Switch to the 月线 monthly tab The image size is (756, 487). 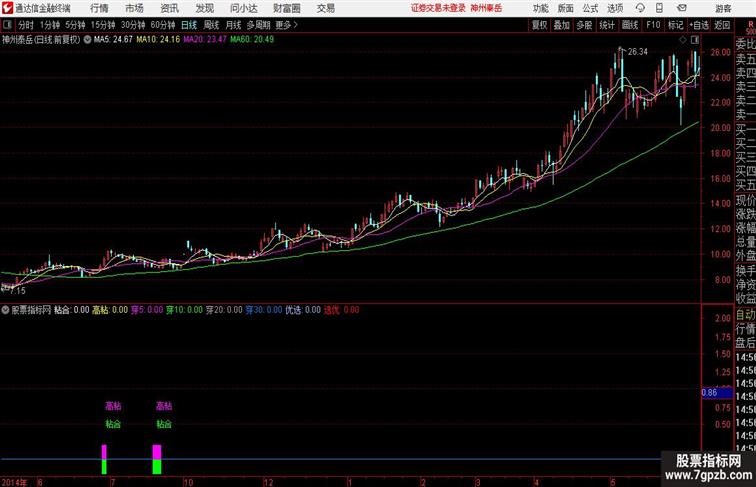(233, 25)
